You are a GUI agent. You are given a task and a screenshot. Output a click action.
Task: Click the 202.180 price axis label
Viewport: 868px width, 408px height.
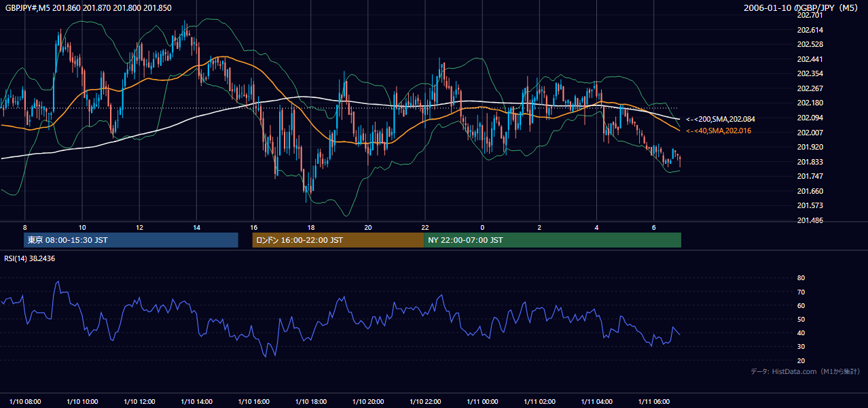(x=810, y=103)
